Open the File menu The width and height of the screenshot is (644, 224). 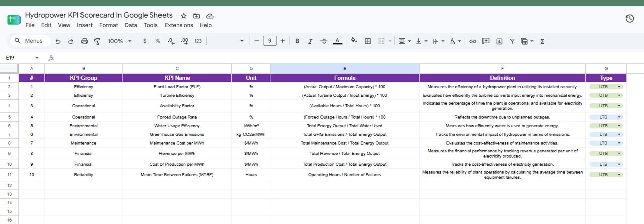[30, 25]
